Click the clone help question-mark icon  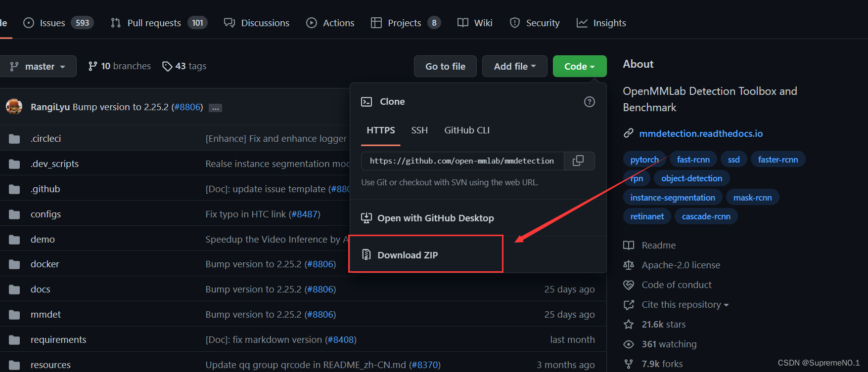coord(590,102)
